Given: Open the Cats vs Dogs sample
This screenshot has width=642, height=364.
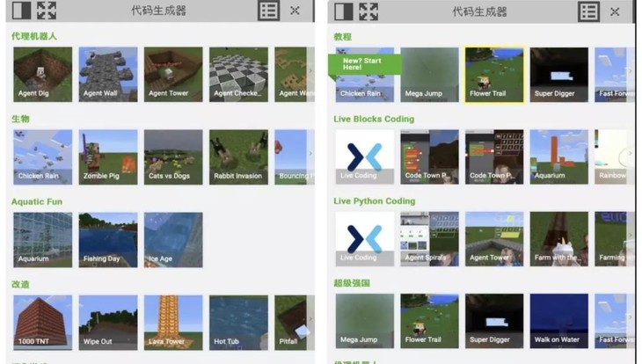Looking at the screenshot, I should click(x=173, y=157).
